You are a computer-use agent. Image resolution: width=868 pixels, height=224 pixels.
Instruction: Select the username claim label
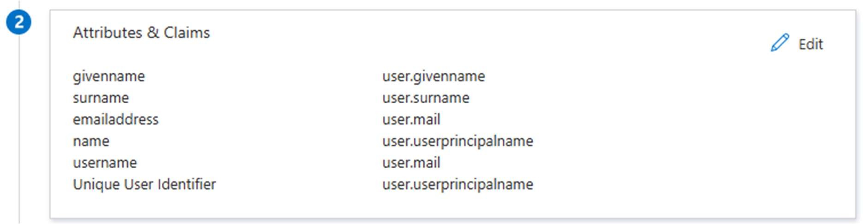pyautogui.click(x=105, y=163)
